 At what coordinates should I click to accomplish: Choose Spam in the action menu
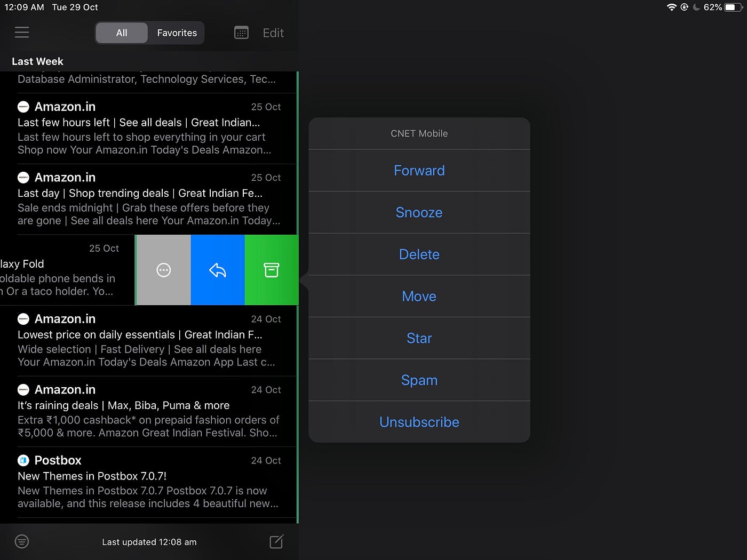point(419,380)
